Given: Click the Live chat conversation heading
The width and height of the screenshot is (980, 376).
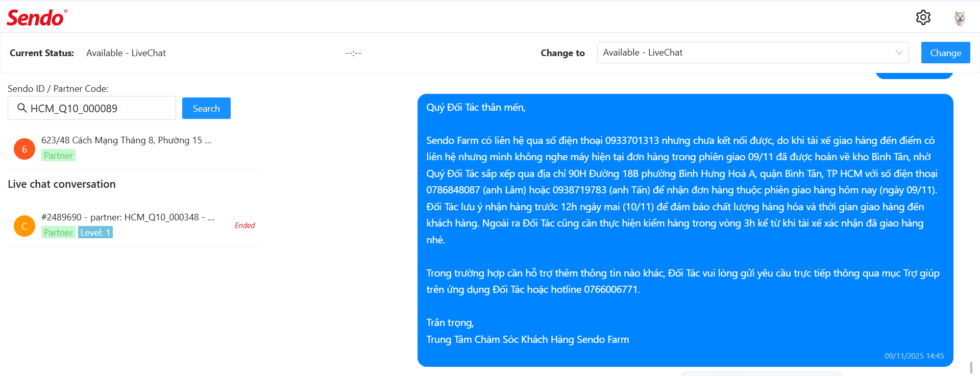Looking at the screenshot, I should (x=62, y=184).
